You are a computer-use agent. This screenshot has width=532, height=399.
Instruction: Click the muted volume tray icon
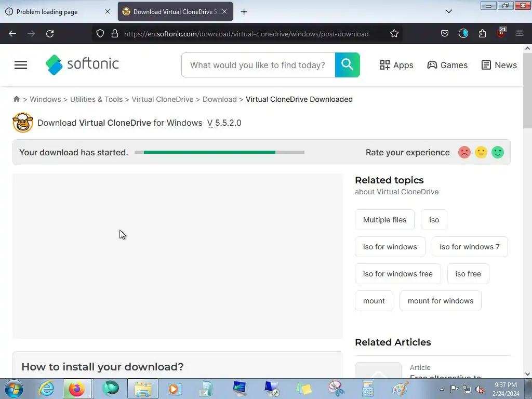480,389
